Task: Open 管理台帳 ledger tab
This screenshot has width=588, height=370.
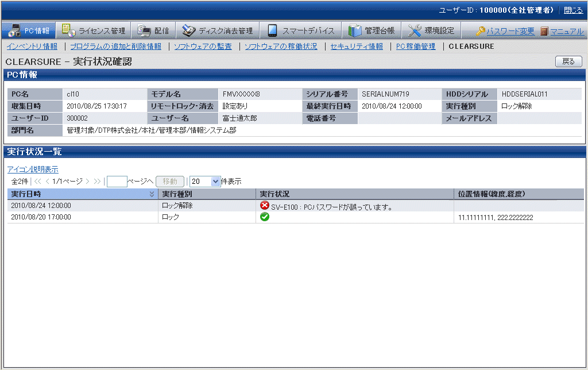Action: tap(372, 30)
